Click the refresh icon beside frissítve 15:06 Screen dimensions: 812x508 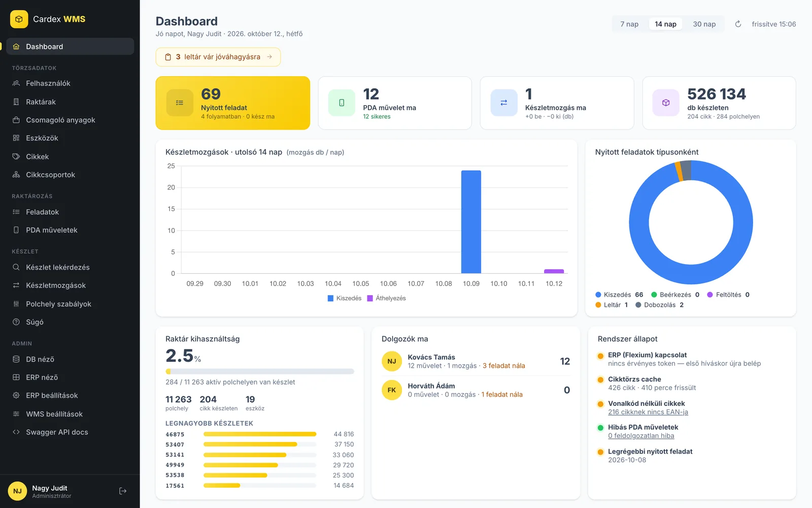click(x=738, y=24)
